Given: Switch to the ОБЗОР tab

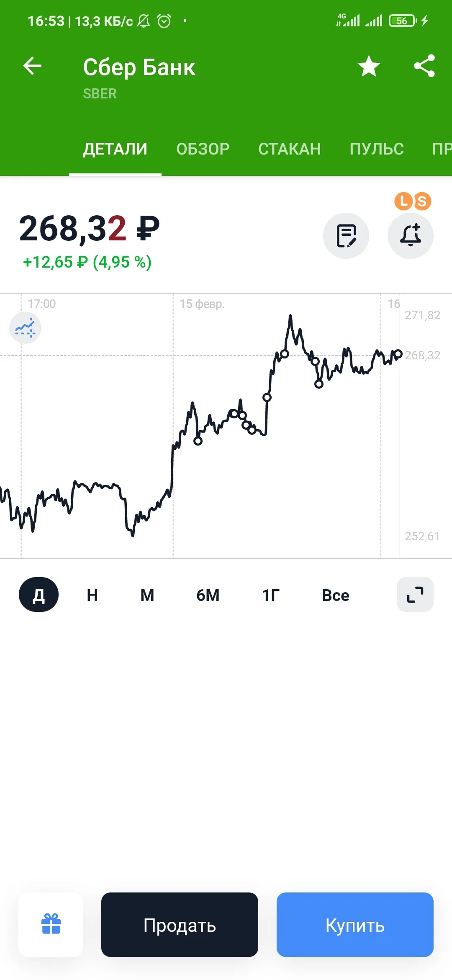Looking at the screenshot, I should 203,149.
